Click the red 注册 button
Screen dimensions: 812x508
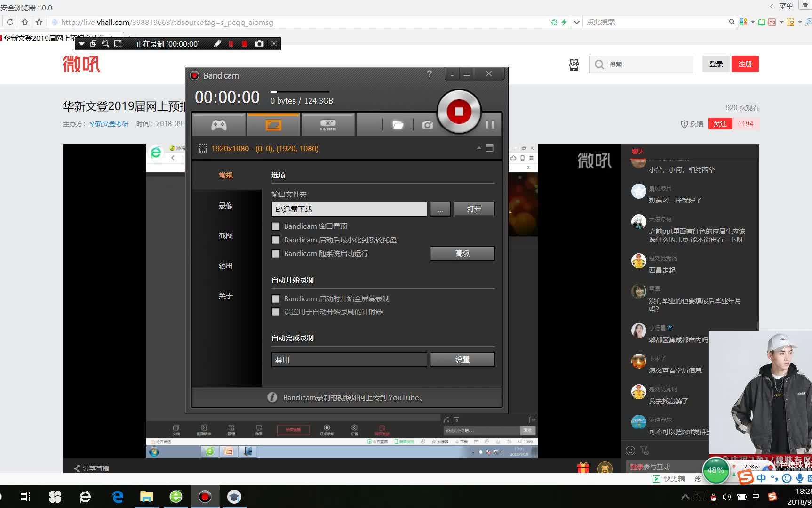point(745,64)
